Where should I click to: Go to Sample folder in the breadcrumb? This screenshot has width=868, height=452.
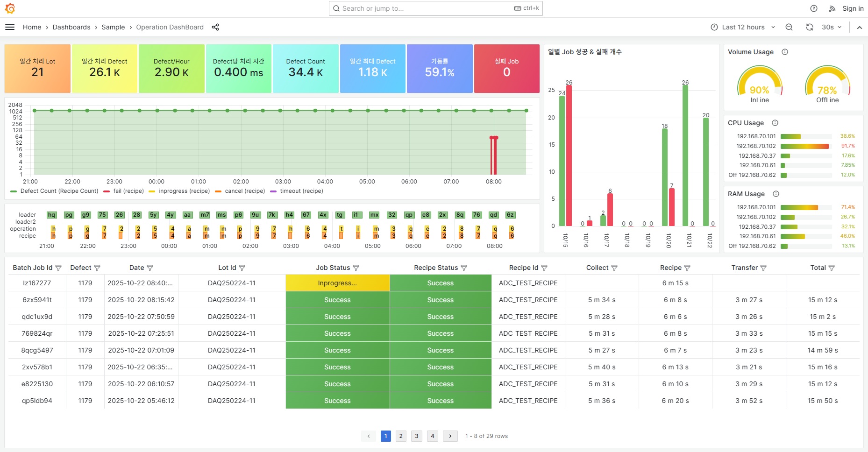coord(113,27)
